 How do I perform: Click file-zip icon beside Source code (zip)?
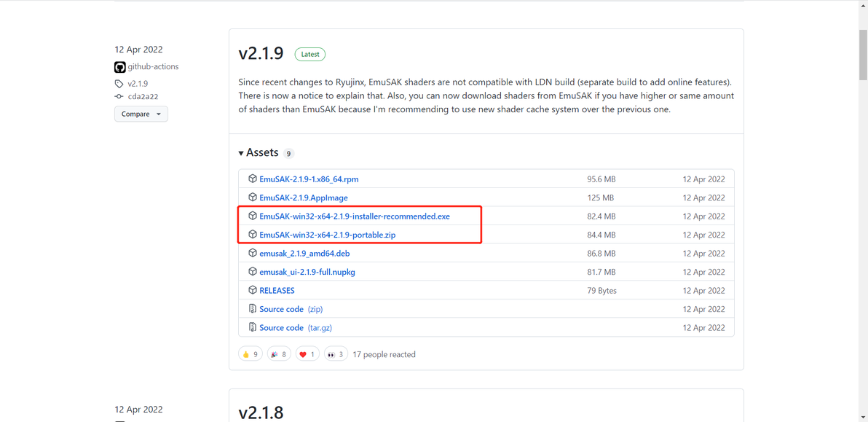[x=253, y=309]
